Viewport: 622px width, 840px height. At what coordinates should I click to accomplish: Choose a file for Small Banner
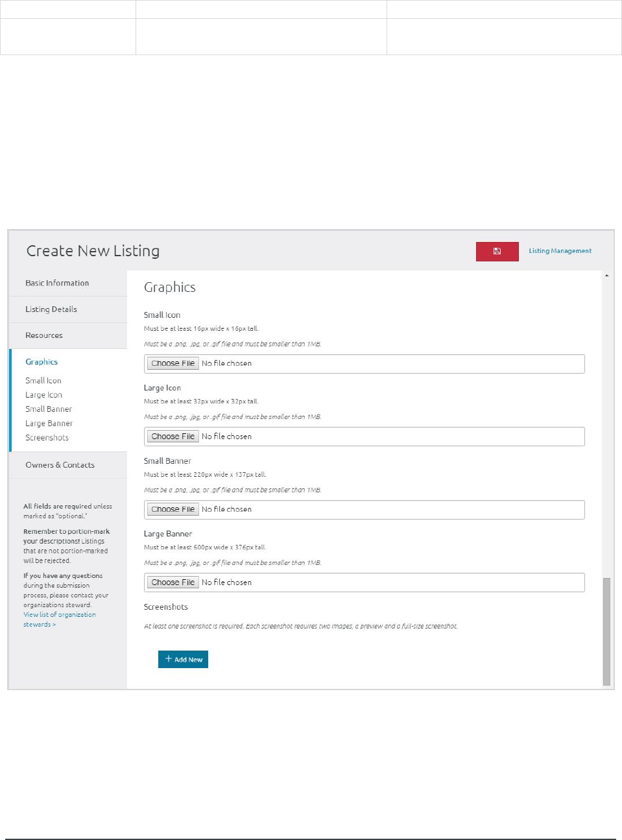pos(173,510)
